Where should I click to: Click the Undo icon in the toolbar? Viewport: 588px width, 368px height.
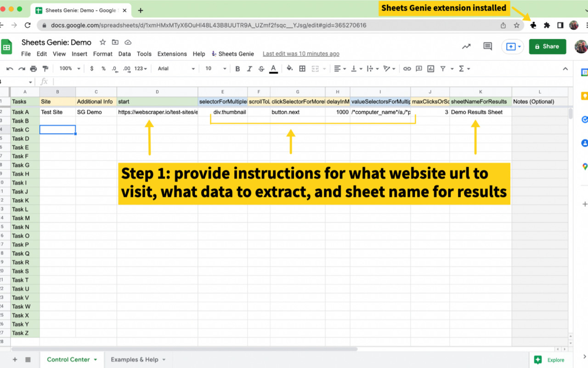(10, 69)
